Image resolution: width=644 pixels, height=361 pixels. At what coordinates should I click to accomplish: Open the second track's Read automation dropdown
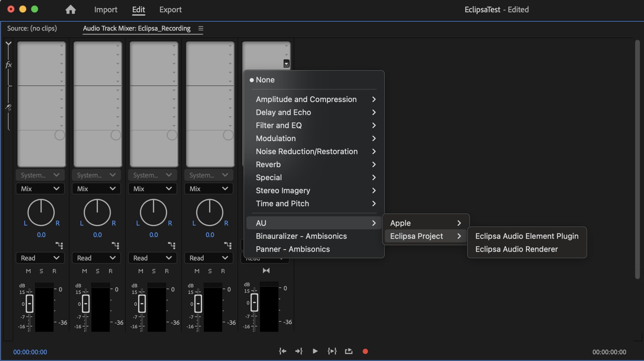(96, 258)
